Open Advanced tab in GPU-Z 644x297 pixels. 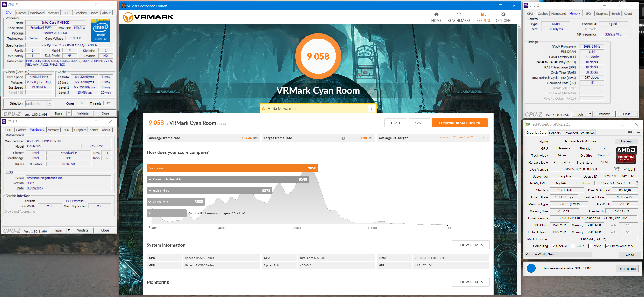(x=570, y=133)
